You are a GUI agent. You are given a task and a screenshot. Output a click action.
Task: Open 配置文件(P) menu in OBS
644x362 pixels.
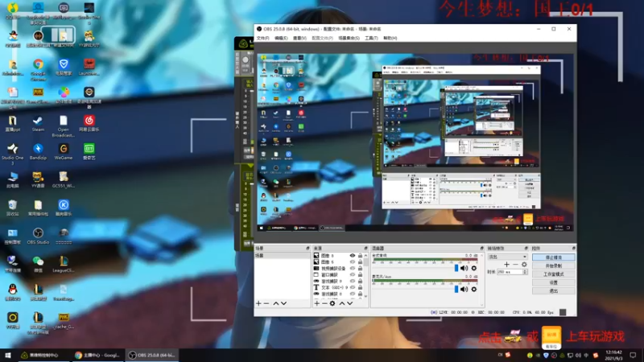(323, 38)
